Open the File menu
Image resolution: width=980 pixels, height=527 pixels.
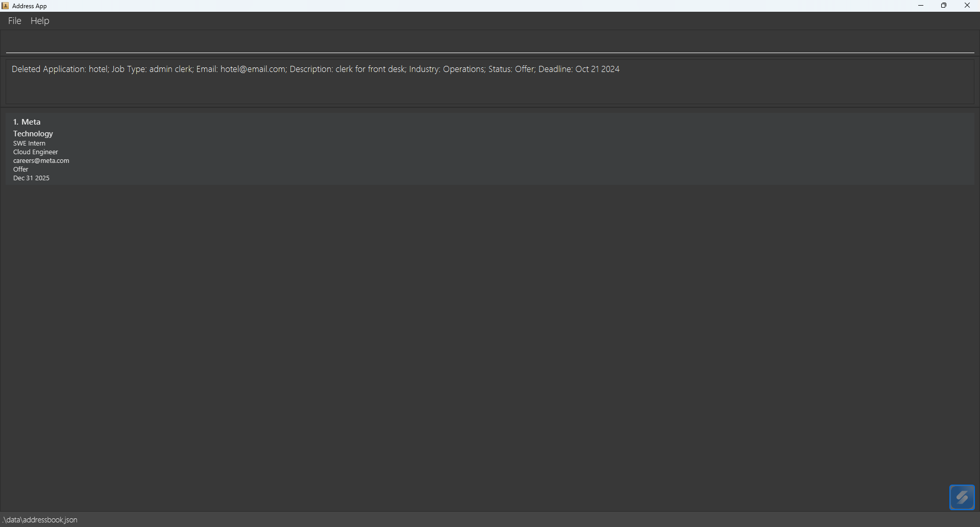[x=14, y=20]
